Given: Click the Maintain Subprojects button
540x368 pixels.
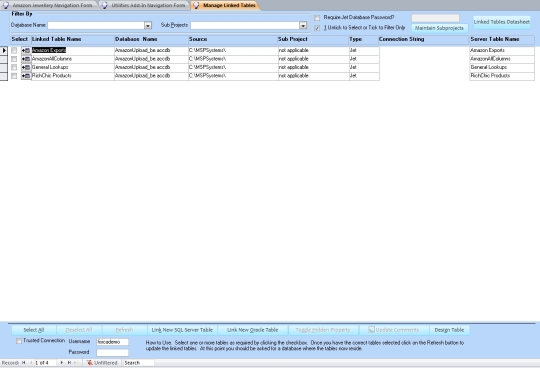Looking at the screenshot, I should pos(439,28).
